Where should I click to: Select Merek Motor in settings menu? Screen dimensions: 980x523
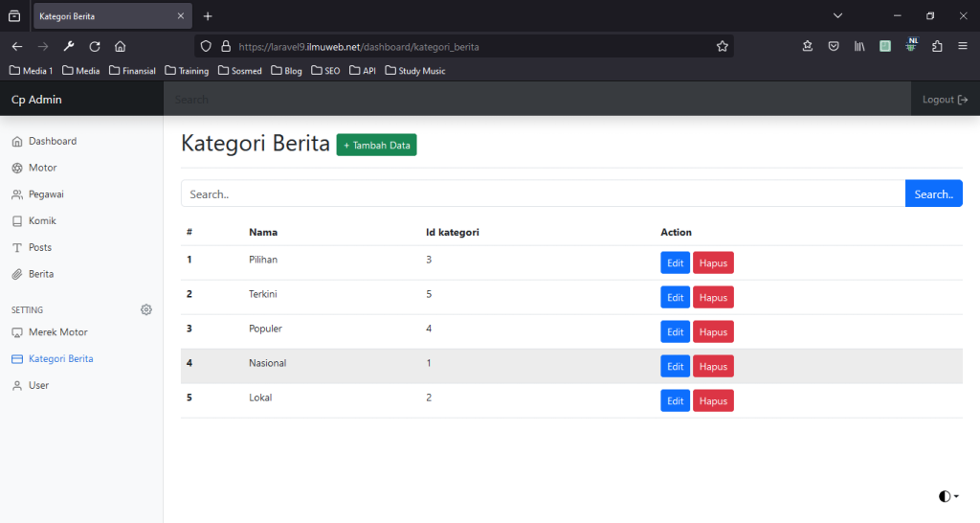click(57, 332)
